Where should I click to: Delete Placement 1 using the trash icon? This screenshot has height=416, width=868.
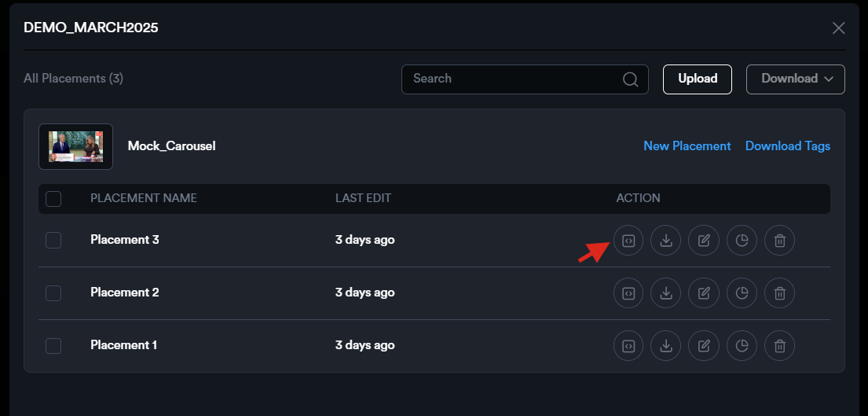pos(779,346)
